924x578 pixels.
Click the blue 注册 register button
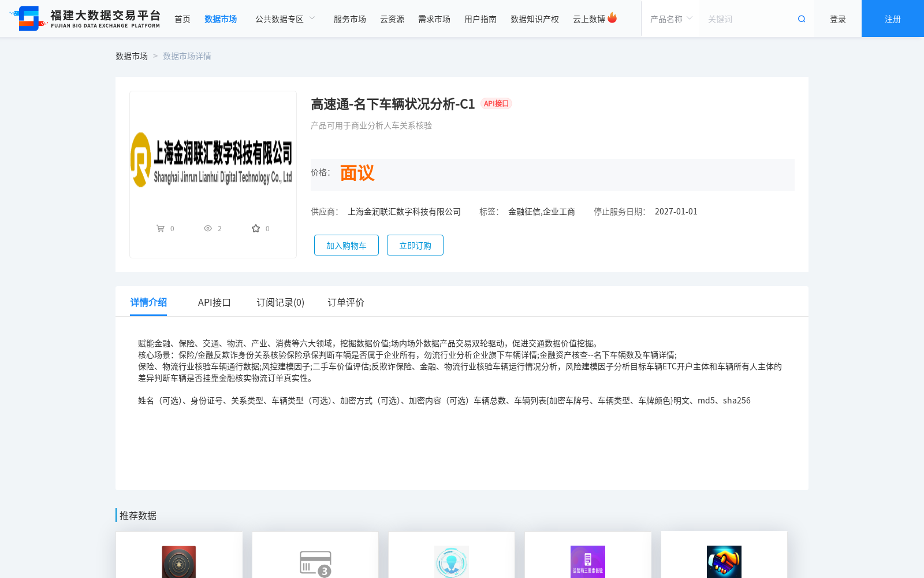pyautogui.click(x=893, y=18)
